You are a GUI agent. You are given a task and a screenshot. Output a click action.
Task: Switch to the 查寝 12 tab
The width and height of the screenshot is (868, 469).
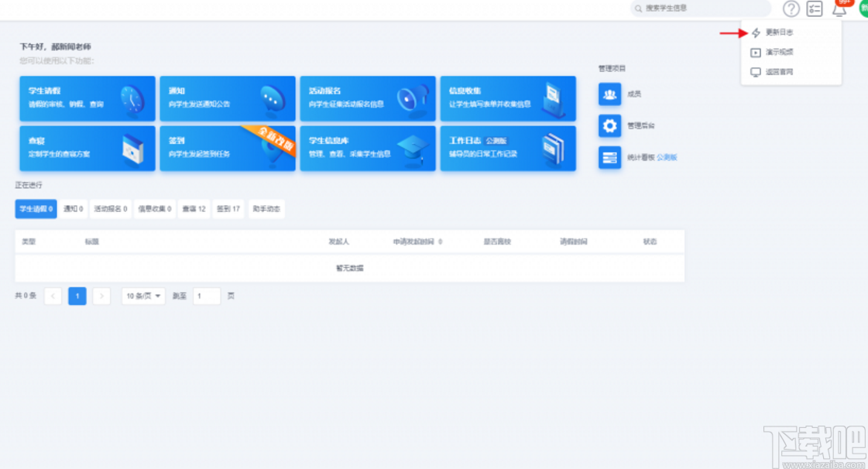coord(194,209)
